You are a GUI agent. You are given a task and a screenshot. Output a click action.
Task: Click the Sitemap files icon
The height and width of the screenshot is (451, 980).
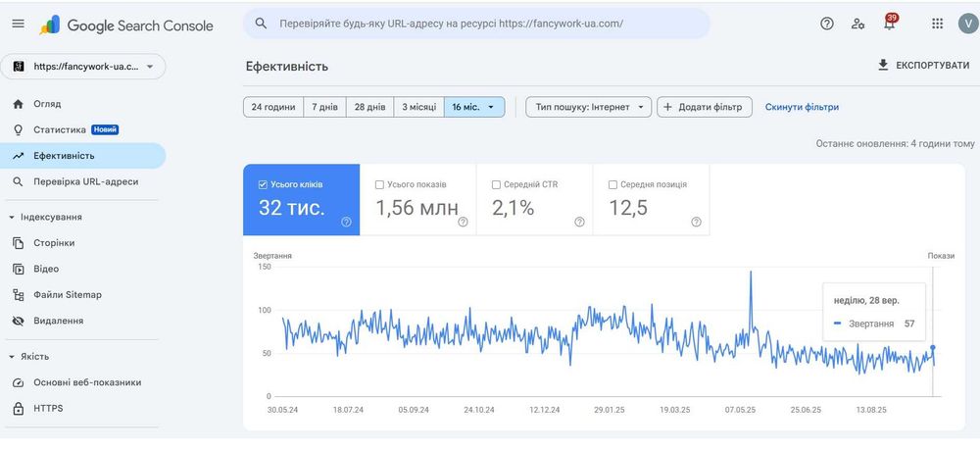click(x=18, y=294)
